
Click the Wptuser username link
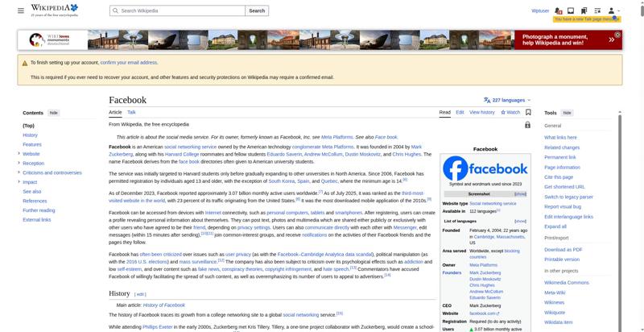pyautogui.click(x=540, y=11)
